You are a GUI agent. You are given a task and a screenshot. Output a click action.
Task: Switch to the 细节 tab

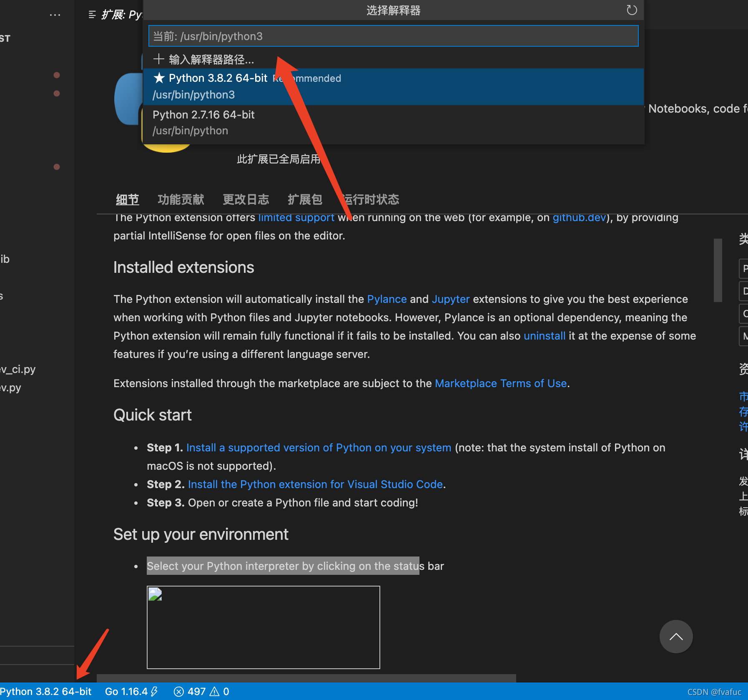(127, 199)
